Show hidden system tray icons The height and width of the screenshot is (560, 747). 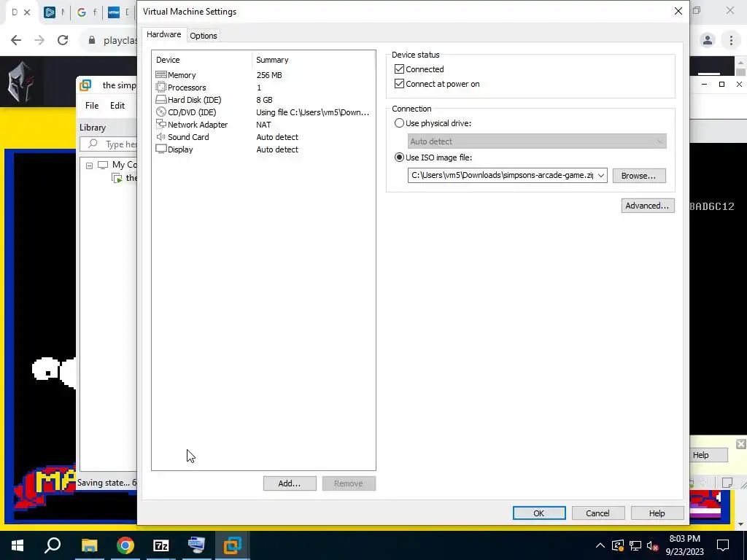600,545
